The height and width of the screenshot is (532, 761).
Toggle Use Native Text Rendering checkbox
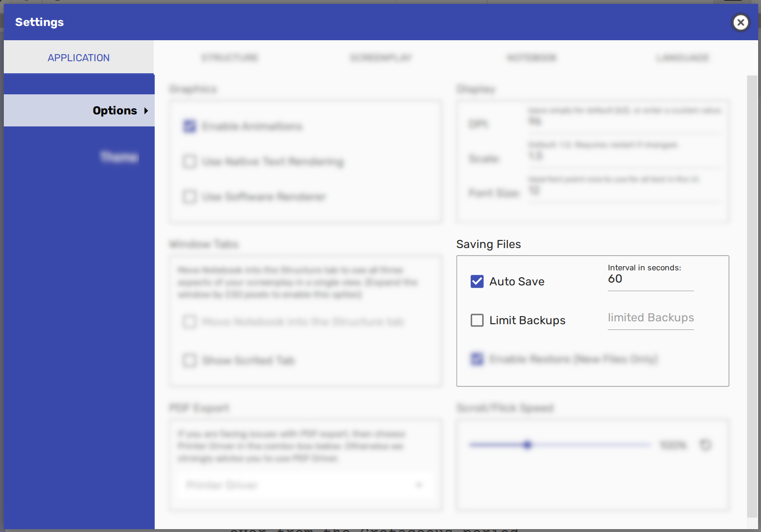pyautogui.click(x=190, y=162)
